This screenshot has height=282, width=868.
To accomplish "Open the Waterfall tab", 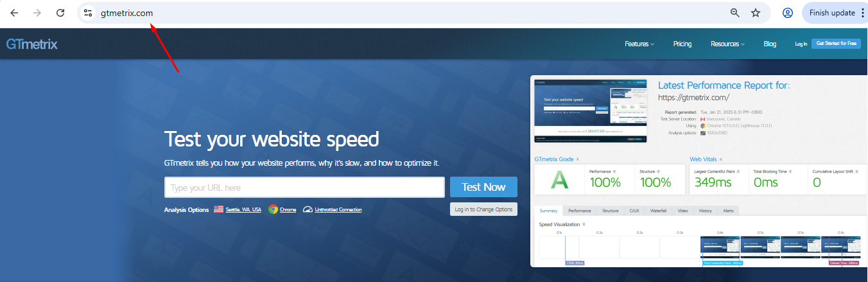I will pos(659,211).
